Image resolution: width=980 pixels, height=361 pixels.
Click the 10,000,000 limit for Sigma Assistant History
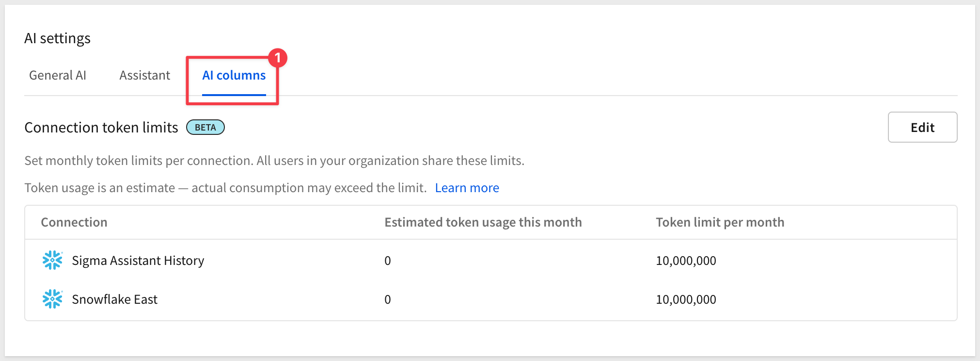coord(686,261)
